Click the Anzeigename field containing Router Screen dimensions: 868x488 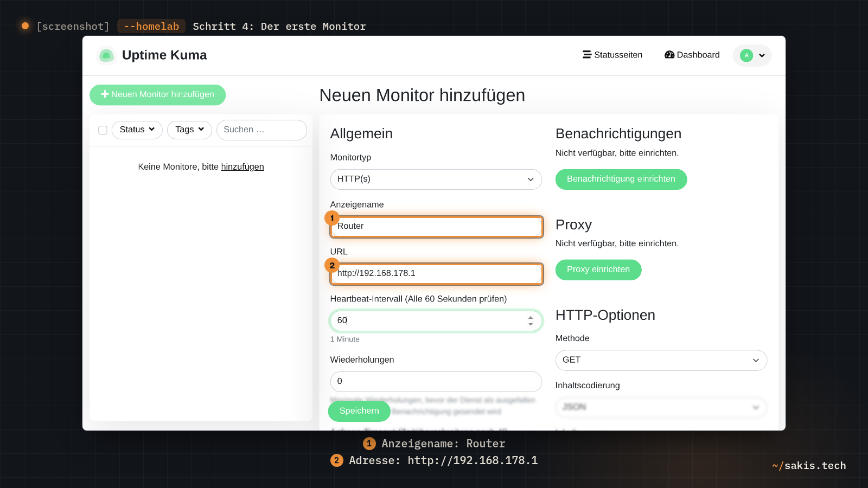point(436,227)
